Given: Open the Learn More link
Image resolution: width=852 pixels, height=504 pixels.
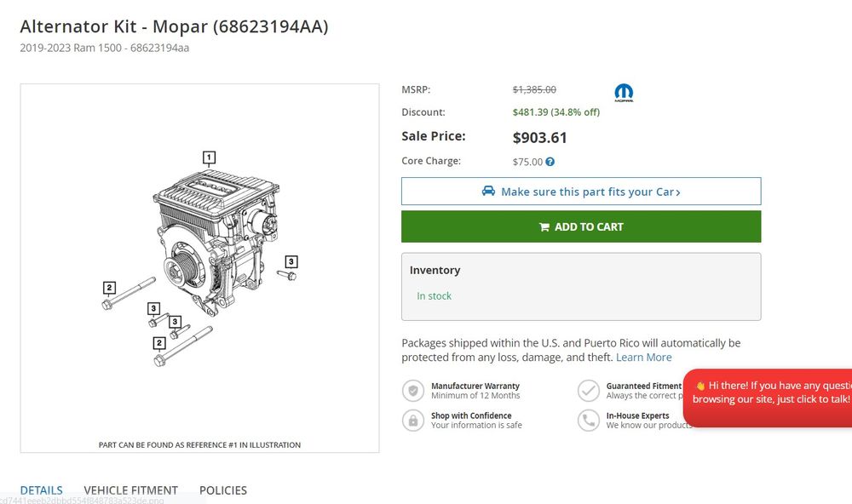Looking at the screenshot, I should pos(644,358).
